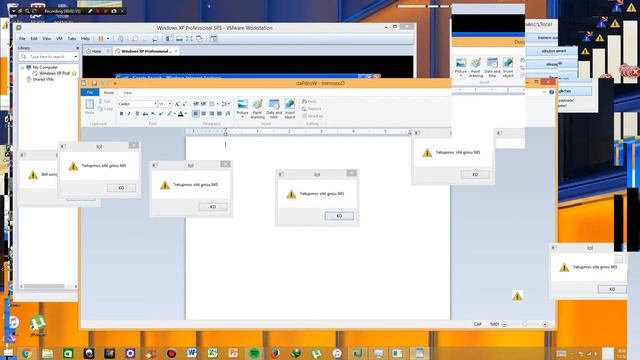Switch to View tab in WordPad
This screenshot has height=360, width=640.
pos(128,93)
